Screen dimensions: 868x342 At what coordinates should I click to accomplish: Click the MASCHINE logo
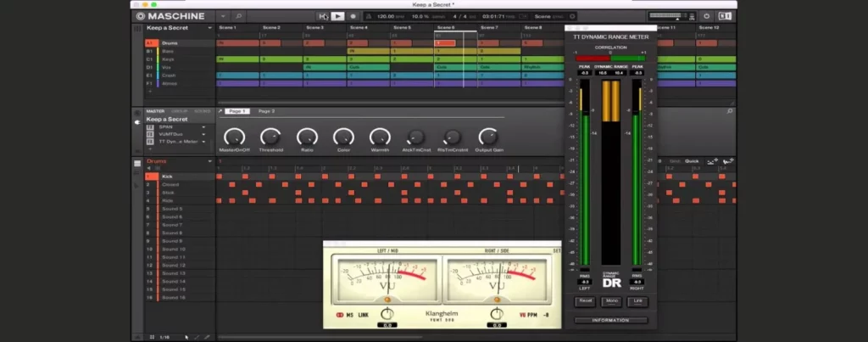170,16
